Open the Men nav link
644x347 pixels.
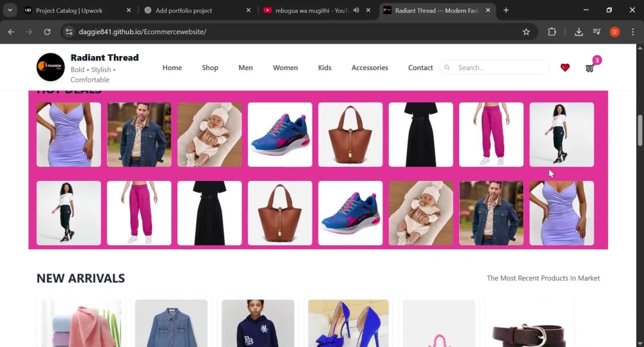(x=245, y=68)
